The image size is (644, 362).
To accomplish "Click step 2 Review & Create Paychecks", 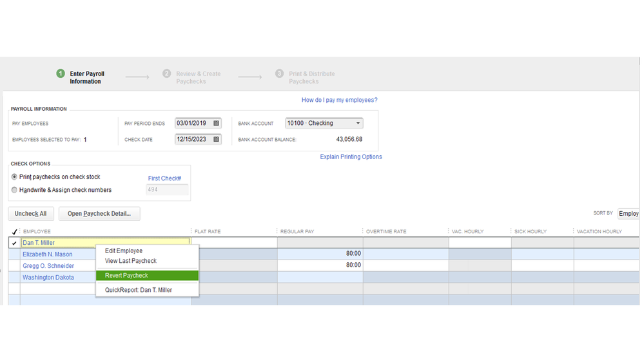I will pyautogui.click(x=192, y=77).
